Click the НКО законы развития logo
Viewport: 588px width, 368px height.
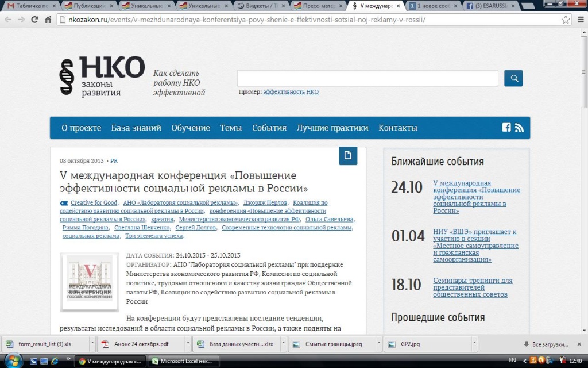point(102,76)
